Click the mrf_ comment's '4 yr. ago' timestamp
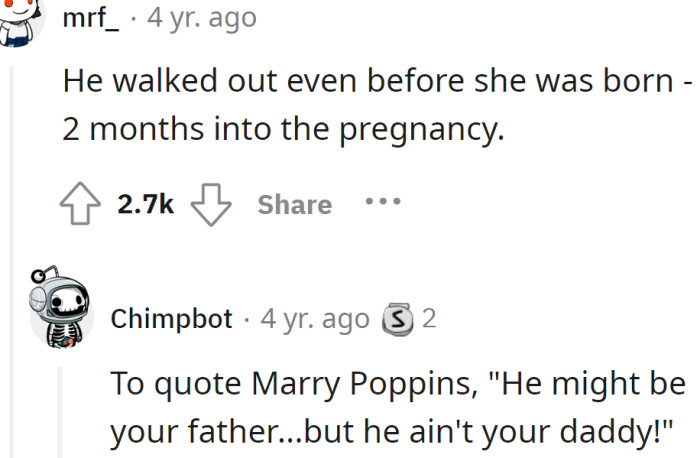Image resolution: width=700 pixels, height=458 pixels. (x=201, y=17)
